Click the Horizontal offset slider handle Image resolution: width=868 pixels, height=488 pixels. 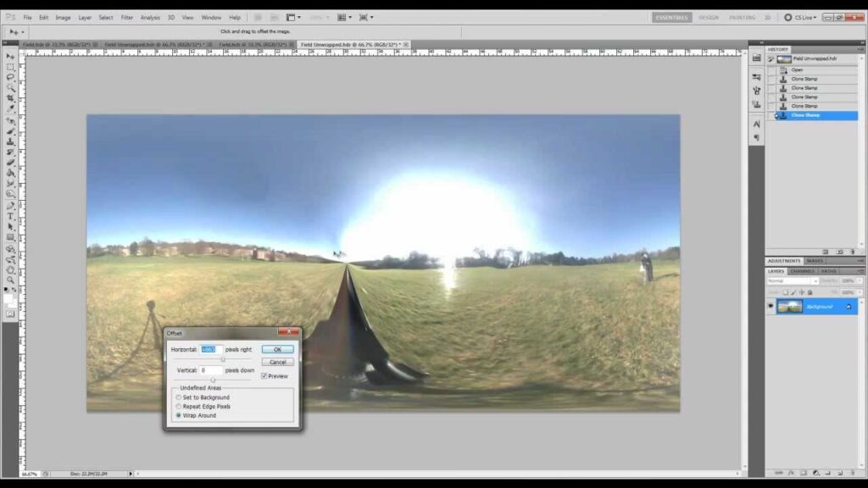coord(223,359)
